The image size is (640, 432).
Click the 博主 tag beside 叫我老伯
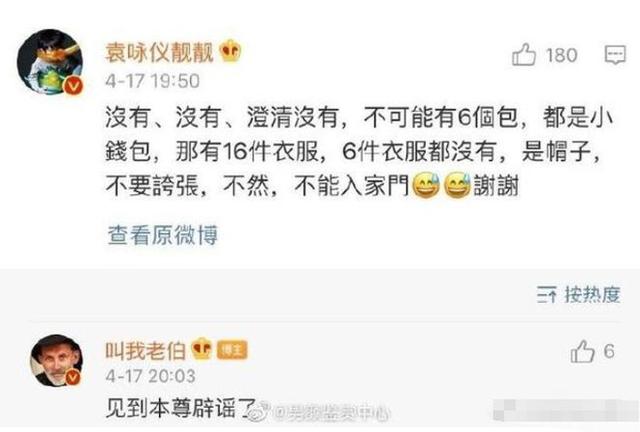pyautogui.click(x=232, y=350)
